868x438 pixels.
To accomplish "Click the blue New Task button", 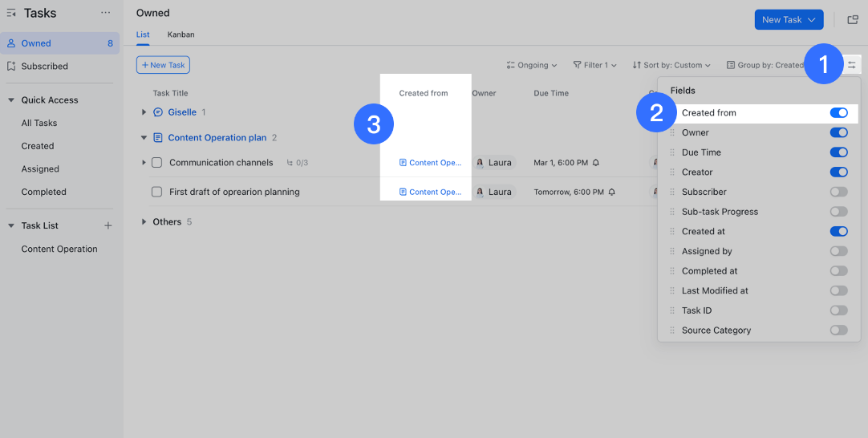I will (x=789, y=20).
